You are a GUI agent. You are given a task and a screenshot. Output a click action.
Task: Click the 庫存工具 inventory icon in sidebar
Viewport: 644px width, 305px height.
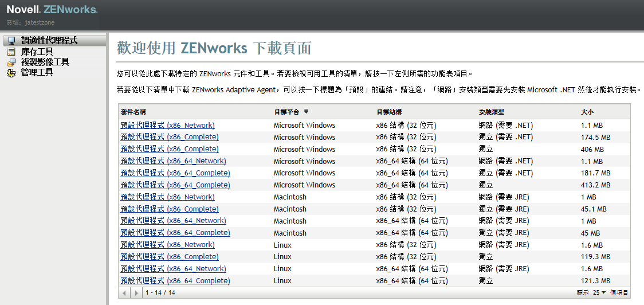click(x=12, y=52)
